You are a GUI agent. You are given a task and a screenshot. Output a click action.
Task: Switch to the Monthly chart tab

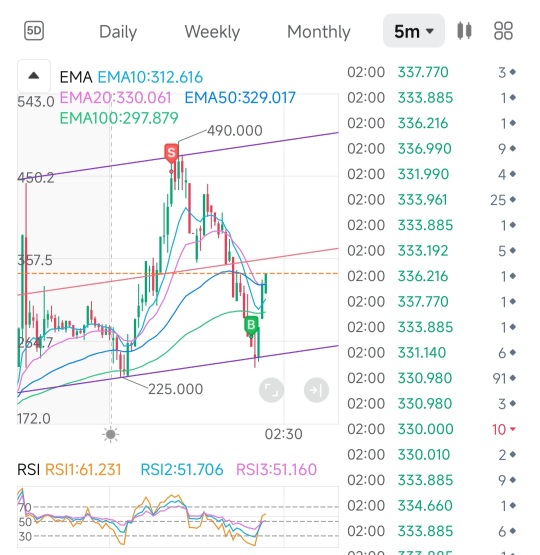tap(318, 32)
